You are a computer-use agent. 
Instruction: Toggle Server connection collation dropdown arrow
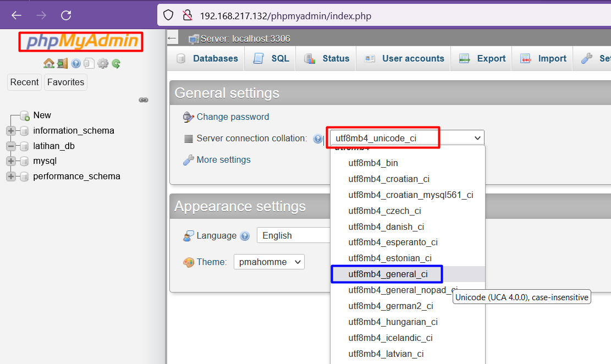477,138
